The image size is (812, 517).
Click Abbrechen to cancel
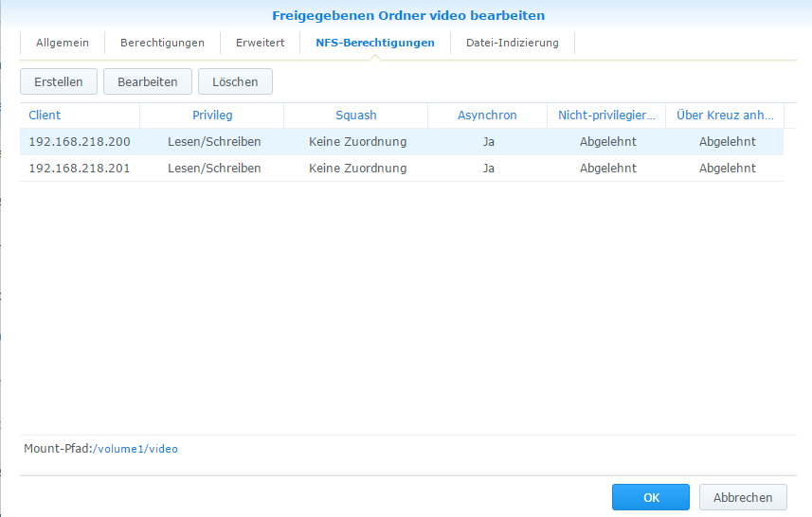coord(743,497)
